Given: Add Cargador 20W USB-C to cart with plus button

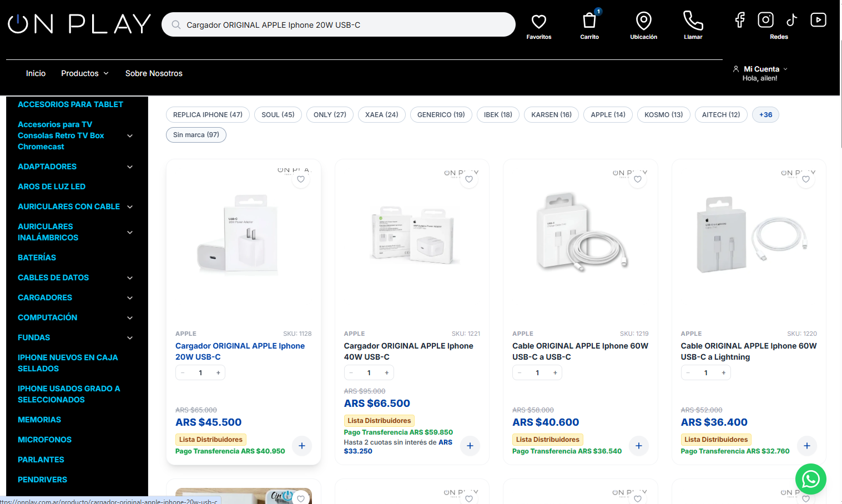Looking at the screenshot, I should coord(302,446).
